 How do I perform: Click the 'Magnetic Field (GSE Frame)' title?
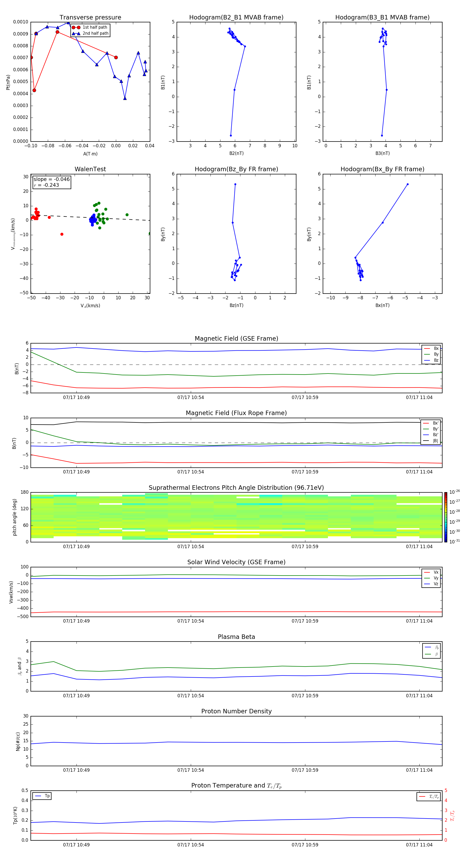point(236,338)
